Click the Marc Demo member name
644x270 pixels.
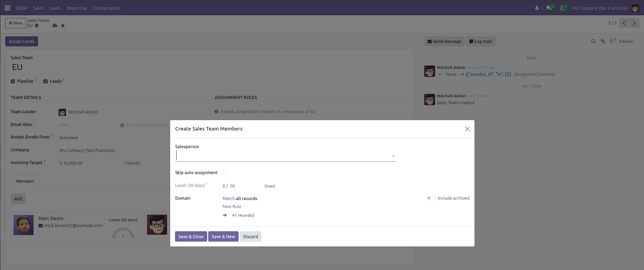tap(51, 218)
